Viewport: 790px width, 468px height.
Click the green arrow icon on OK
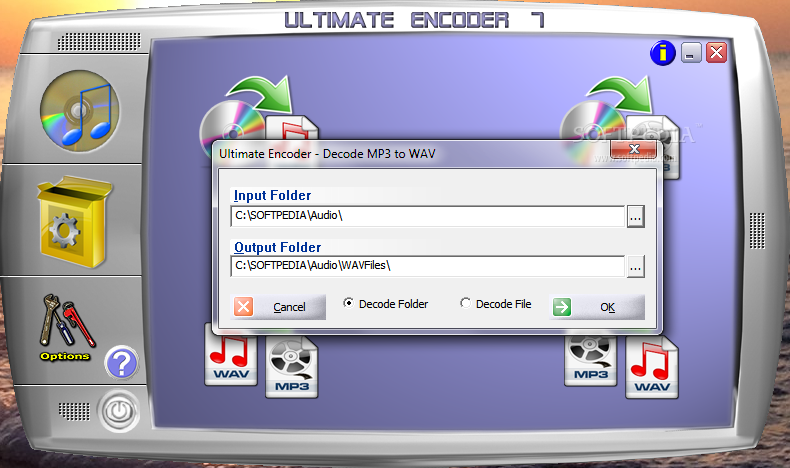(x=562, y=306)
